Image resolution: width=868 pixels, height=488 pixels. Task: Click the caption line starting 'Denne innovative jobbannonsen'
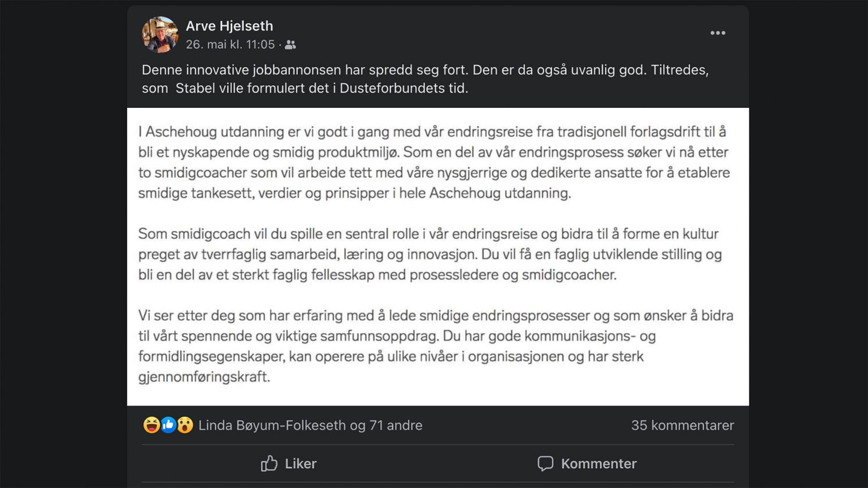[424, 70]
